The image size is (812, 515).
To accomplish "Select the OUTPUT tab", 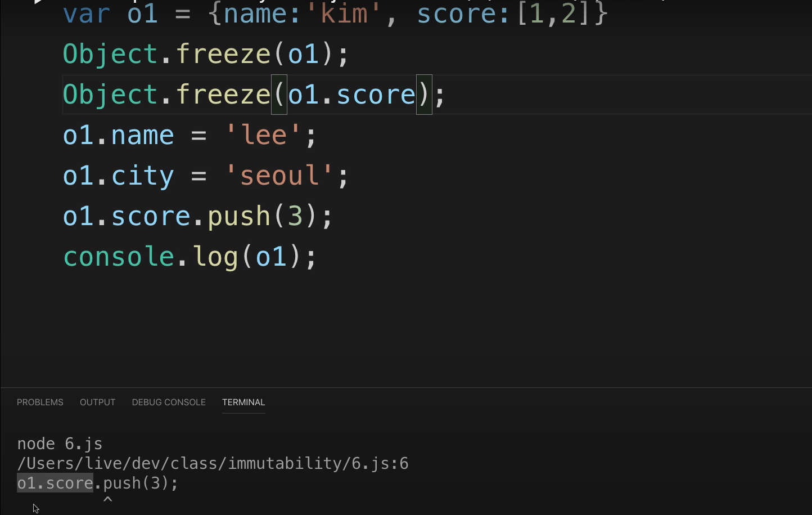I will click(97, 402).
